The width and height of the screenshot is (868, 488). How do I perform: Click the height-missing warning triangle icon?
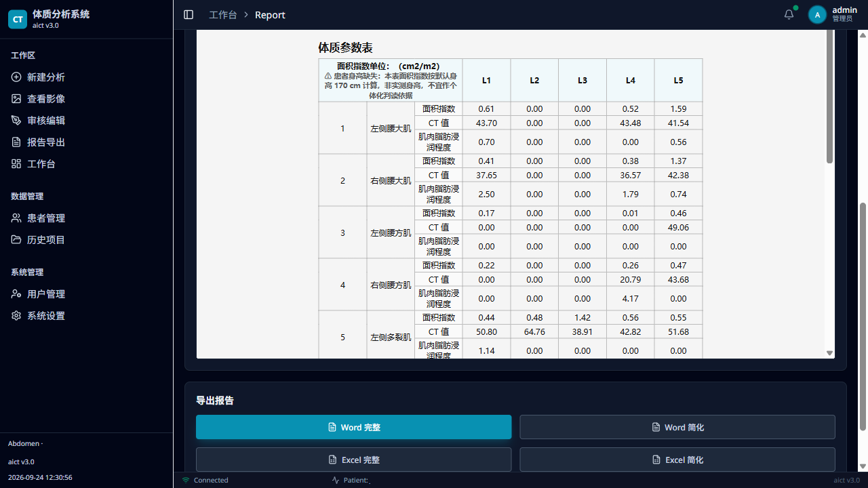point(328,76)
